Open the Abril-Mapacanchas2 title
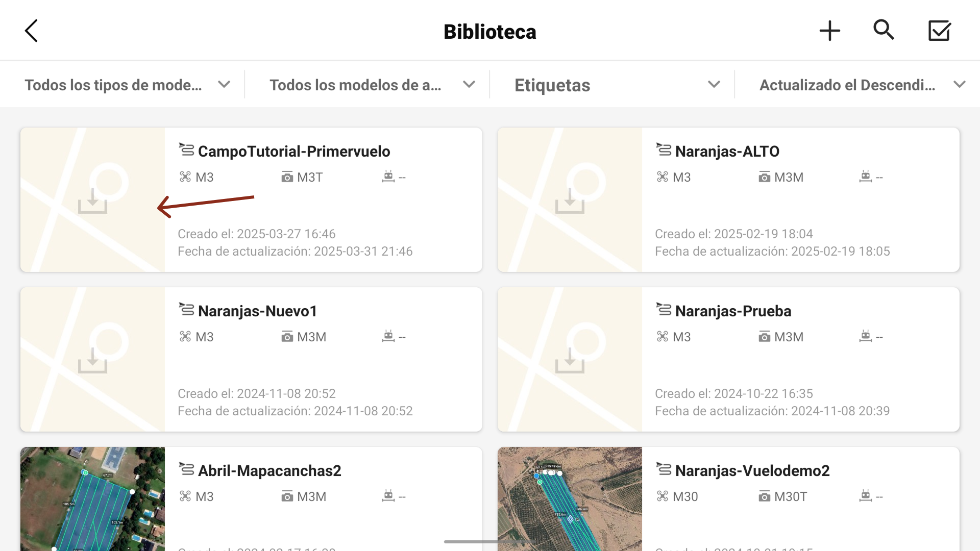The width and height of the screenshot is (980, 551). 269,471
